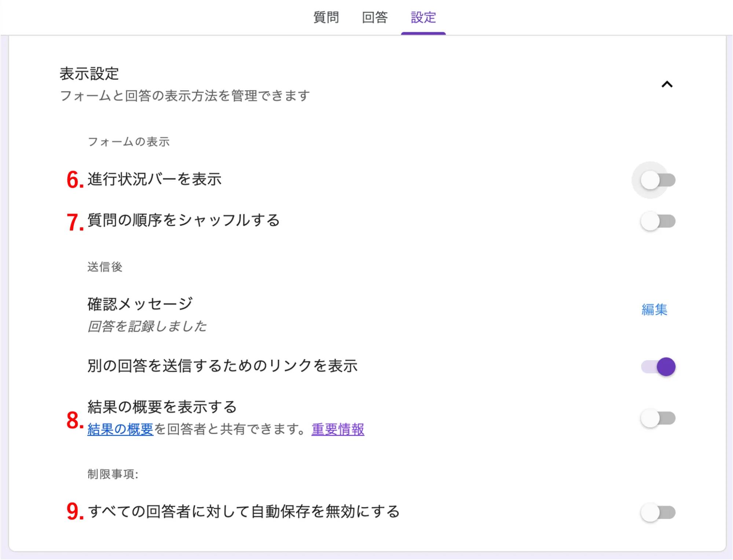733x560 pixels.
Task: Click 編集 next to 確認メッセージ
Action: [654, 310]
